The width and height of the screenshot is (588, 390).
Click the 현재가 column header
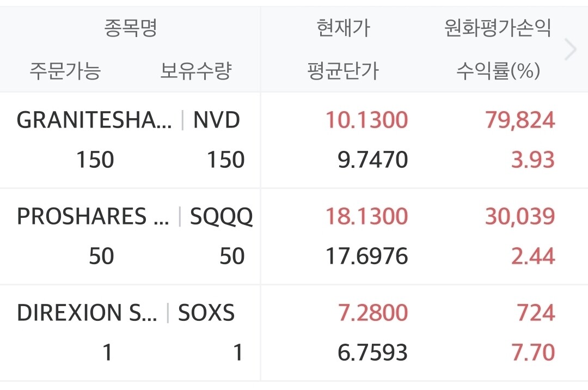(344, 28)
